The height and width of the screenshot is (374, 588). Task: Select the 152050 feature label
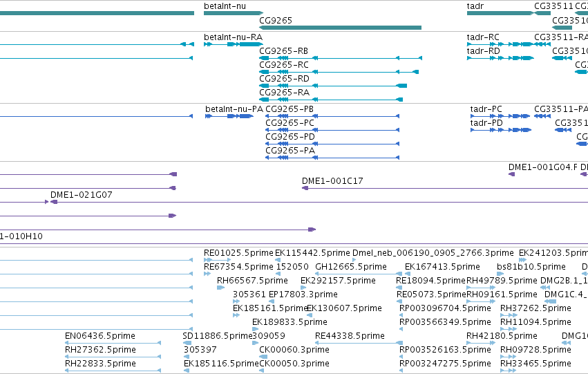click(x=292, y=267)
